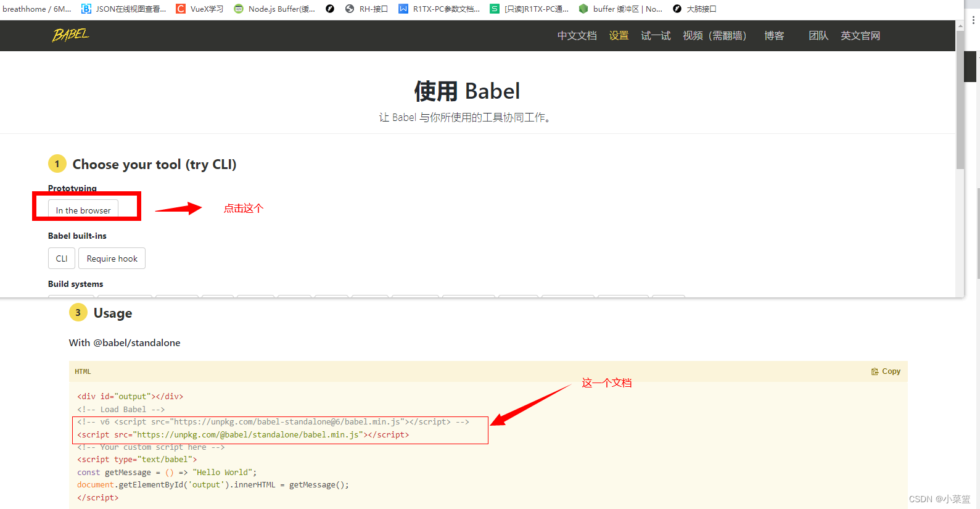Open 团队 in nav bar
Image resolution: width=980 pixels, height=509 pixels.
pos(818,36)
